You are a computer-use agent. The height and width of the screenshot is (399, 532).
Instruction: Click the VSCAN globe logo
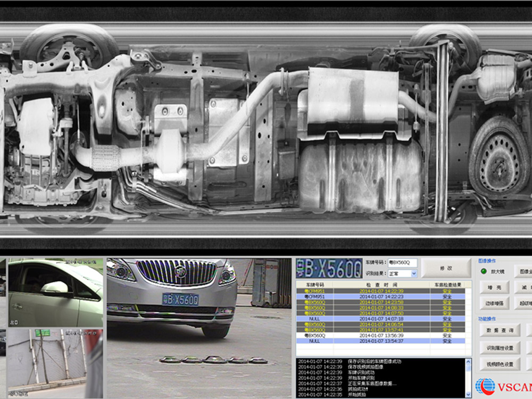click(485, 386)
